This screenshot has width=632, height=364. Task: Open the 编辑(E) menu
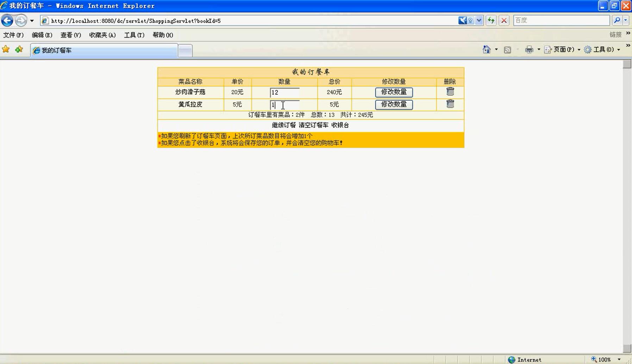(x=42, y=35)
